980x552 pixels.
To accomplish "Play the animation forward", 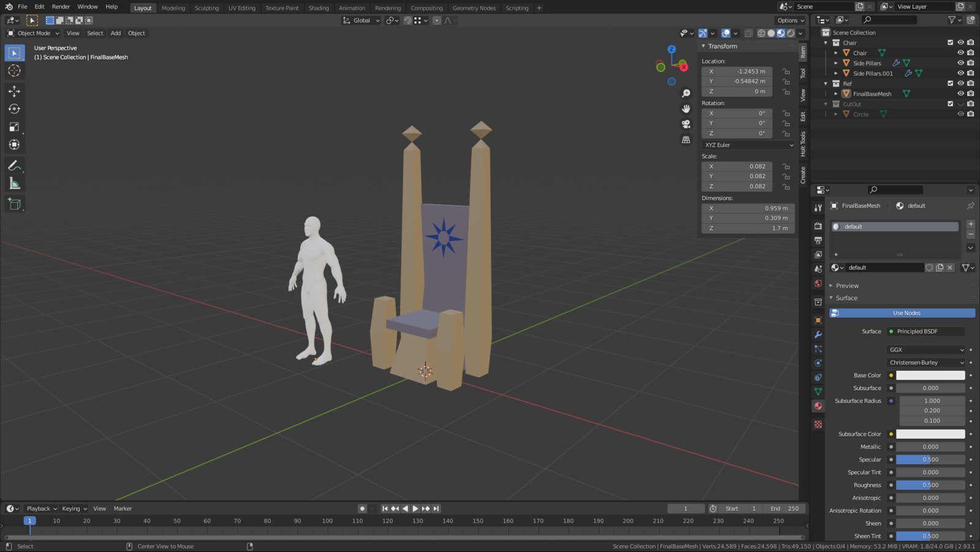I will point(415,509).
